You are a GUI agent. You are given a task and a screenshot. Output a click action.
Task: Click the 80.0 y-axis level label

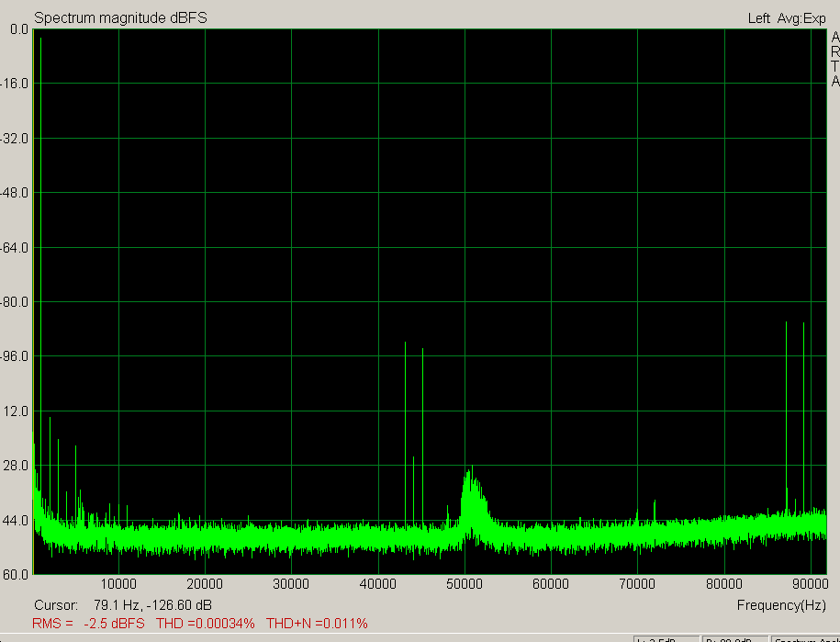coord(15,301)
